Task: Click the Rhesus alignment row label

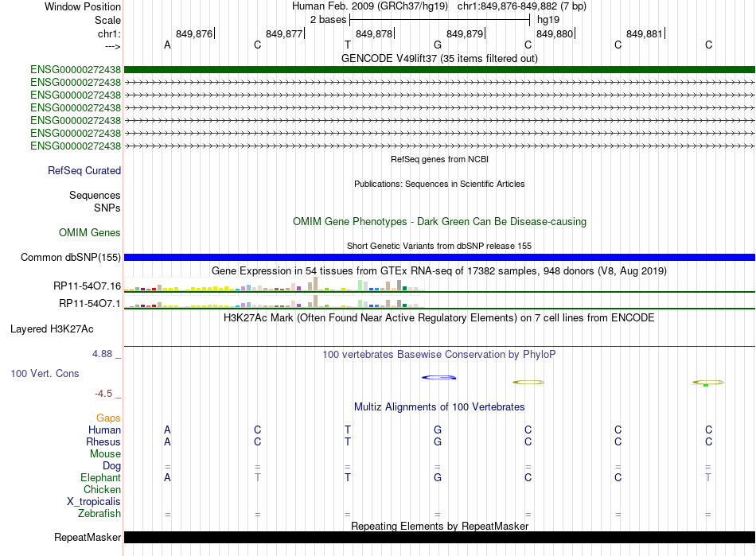Action: [x=103, y=441]
